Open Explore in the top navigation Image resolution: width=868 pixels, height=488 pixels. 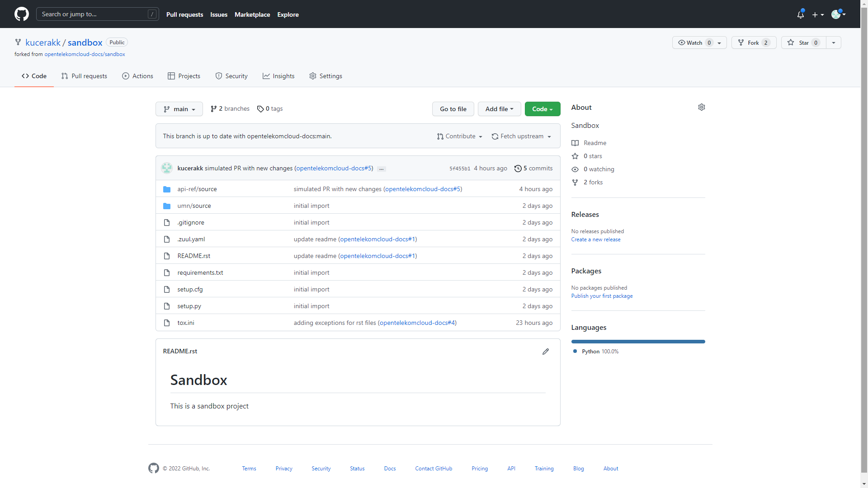click(x=288, y=14)
